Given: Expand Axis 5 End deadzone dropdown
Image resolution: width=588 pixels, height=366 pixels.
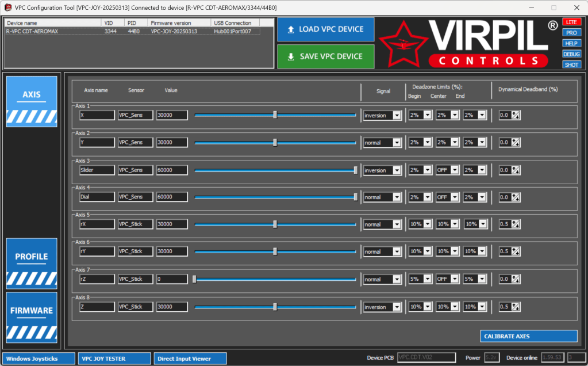Looking at the screenshot, I should point(482,224).
